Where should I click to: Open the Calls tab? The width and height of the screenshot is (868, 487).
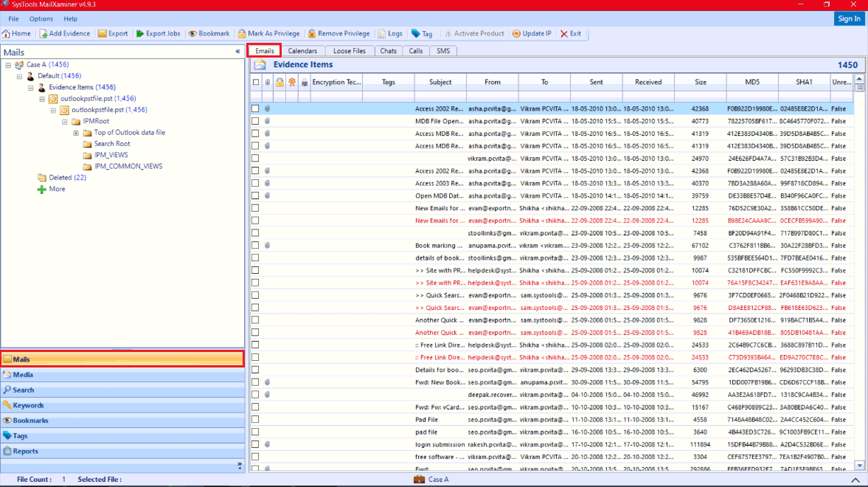416,51
